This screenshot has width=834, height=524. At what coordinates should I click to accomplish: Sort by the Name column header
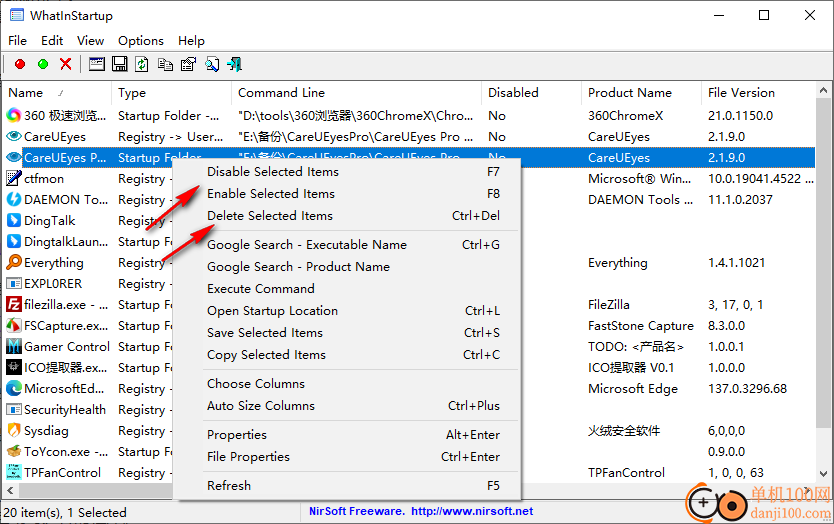tap(57, 93)
